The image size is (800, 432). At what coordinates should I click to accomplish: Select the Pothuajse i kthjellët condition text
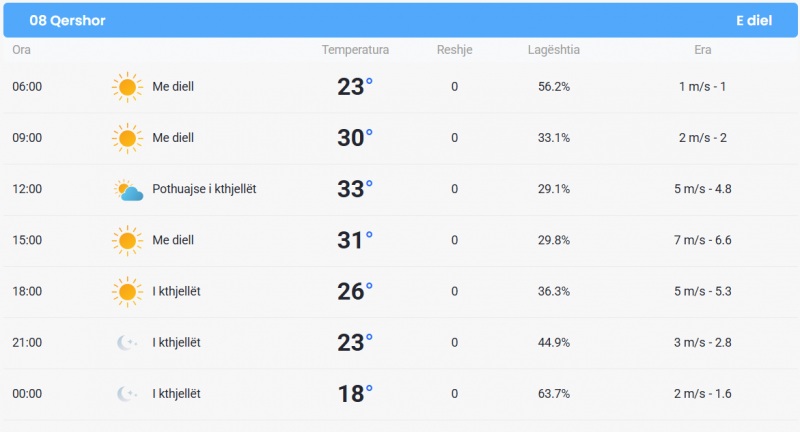(204, 189)
